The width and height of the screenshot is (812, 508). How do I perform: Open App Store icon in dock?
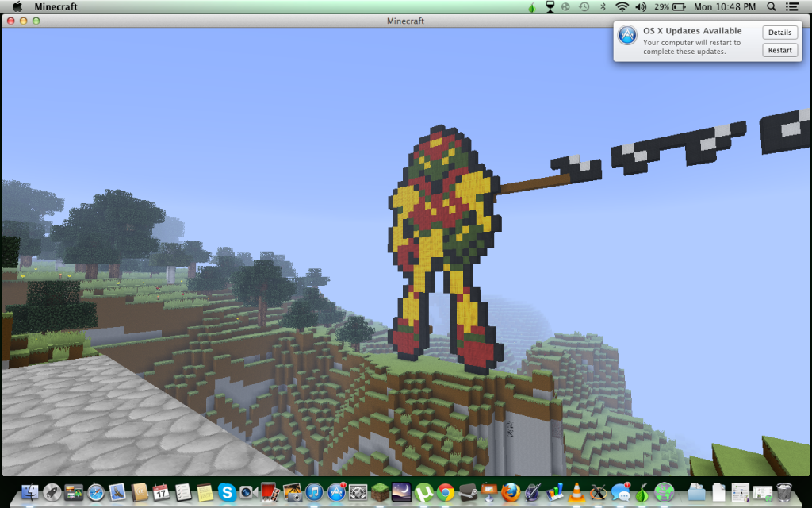coord(336,491)
